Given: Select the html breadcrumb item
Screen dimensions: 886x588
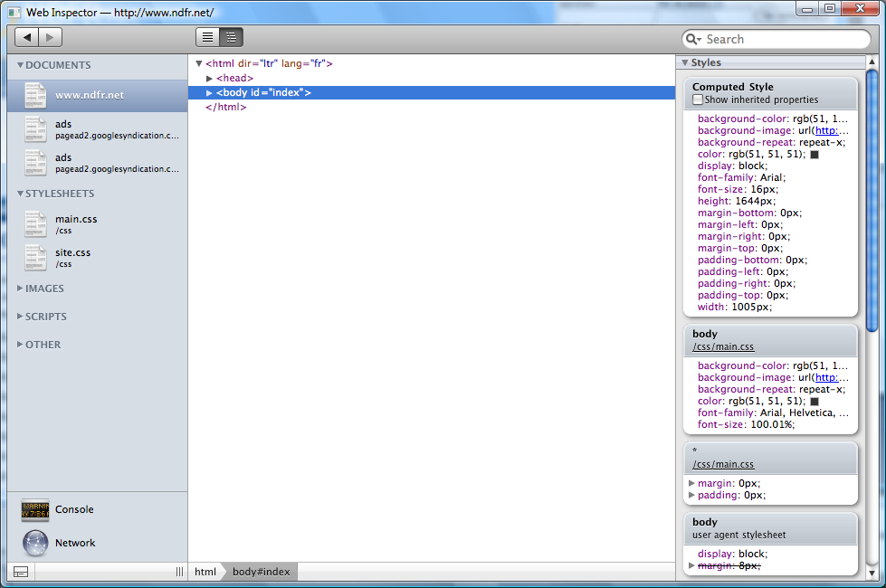Looking at the screenshot, I should coord(205,572).
